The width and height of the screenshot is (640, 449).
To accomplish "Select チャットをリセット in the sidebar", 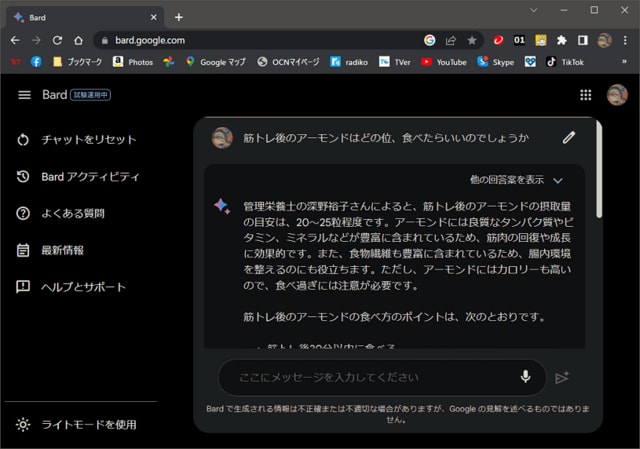I will [88, 139].
